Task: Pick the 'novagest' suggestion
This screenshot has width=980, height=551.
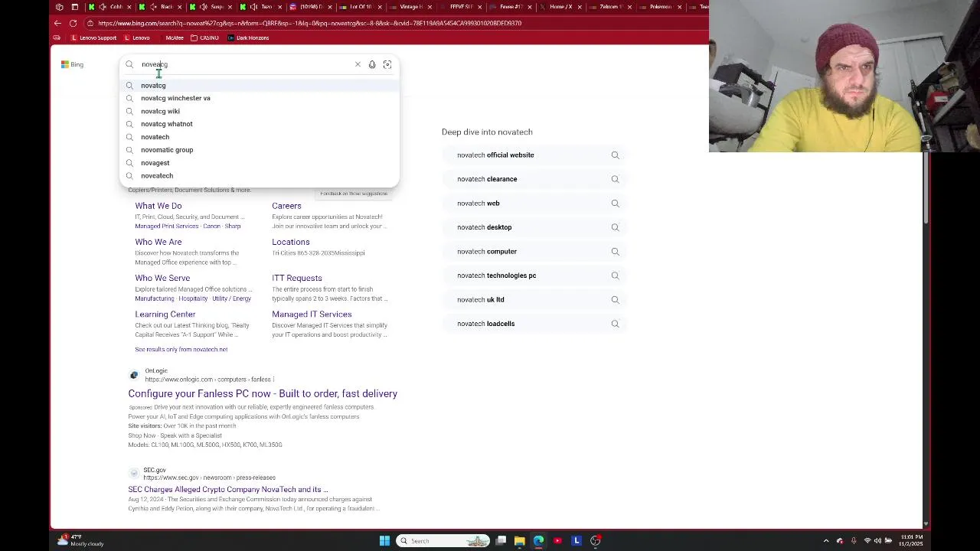Action: (260, 163)
